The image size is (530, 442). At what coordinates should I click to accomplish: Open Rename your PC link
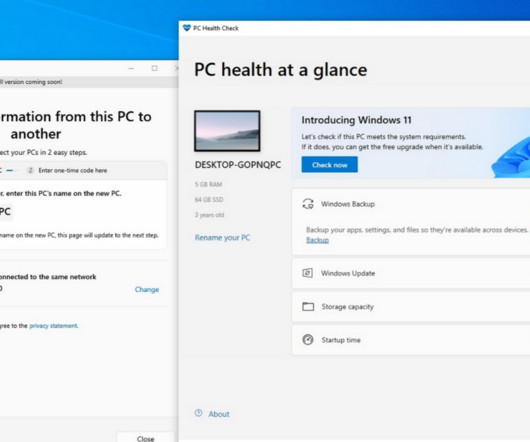pos(222,238)
